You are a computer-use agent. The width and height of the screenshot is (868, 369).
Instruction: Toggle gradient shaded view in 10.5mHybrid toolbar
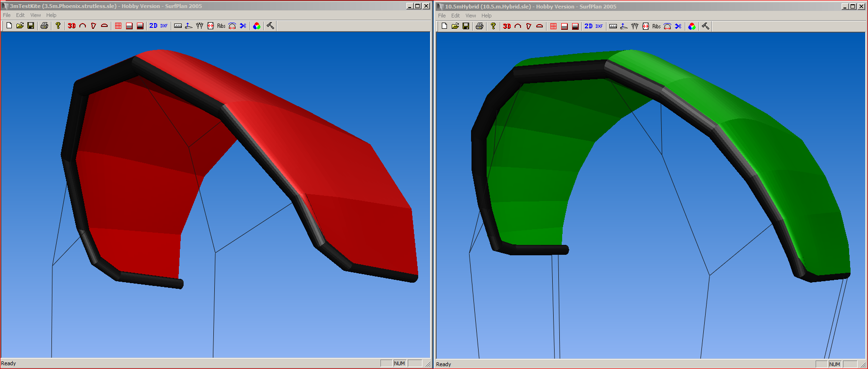tap(575, 26)
